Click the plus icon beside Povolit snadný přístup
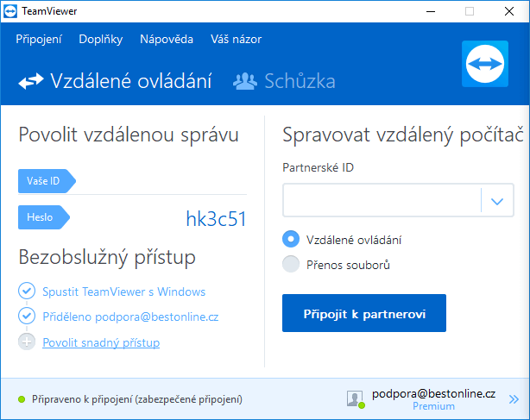530x420 pixels. [27, 342]
